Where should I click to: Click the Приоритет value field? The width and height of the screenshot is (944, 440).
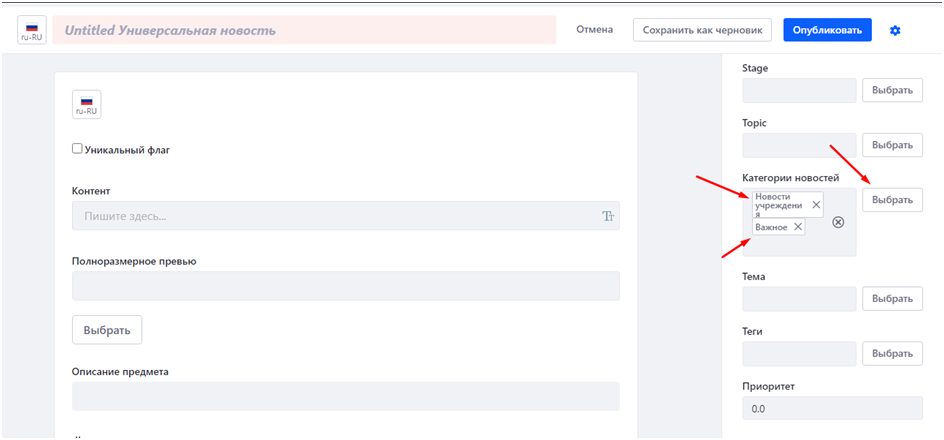[x=831, y=408]
